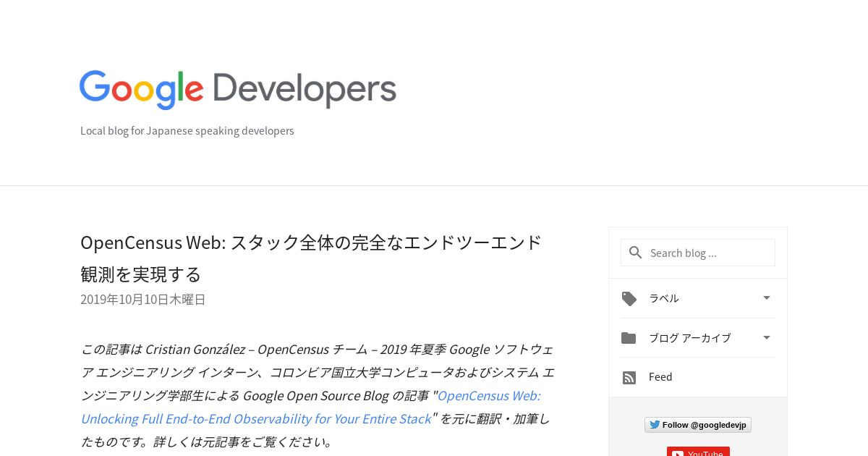Focus the Search blog input field
Screen dimensions: 868x456
pos(698,253)
